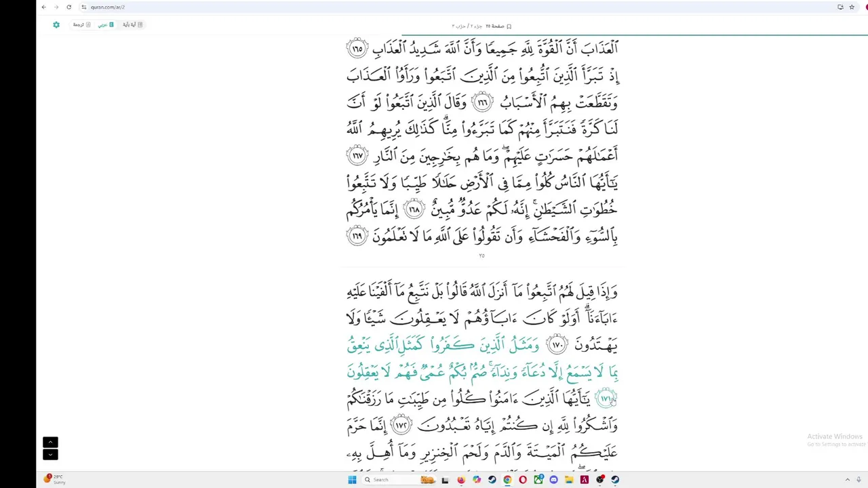Switch to translation (ترجمة) mode
The image size is (868, 488).
tap(82, 24)
